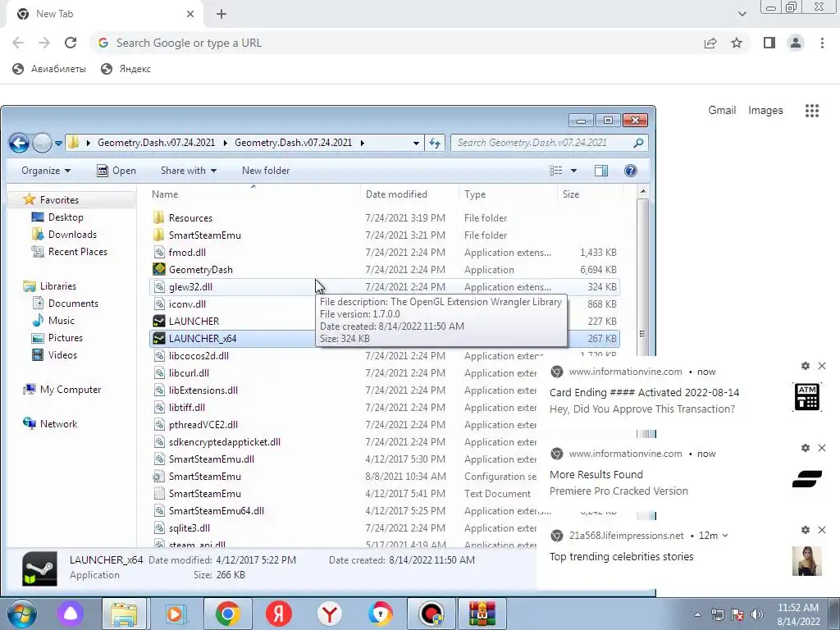Sort by the Type column header
The image size is (840, 630).
pos(475,194)
